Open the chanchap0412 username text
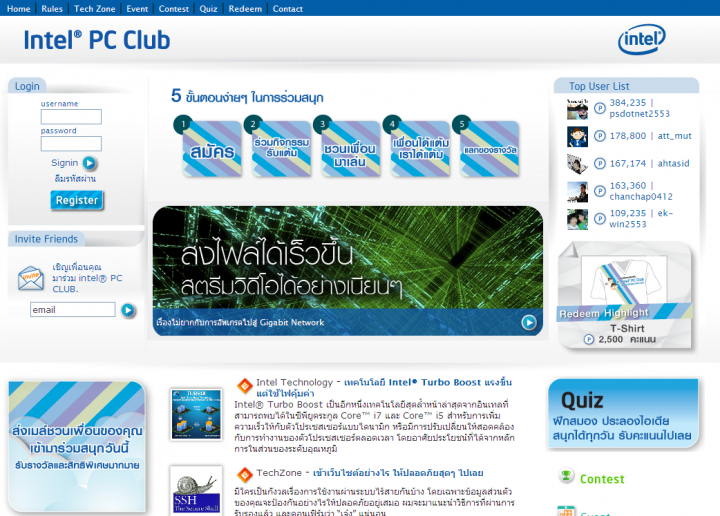This screenshot has width=720, height=516. tap(641, 196)
